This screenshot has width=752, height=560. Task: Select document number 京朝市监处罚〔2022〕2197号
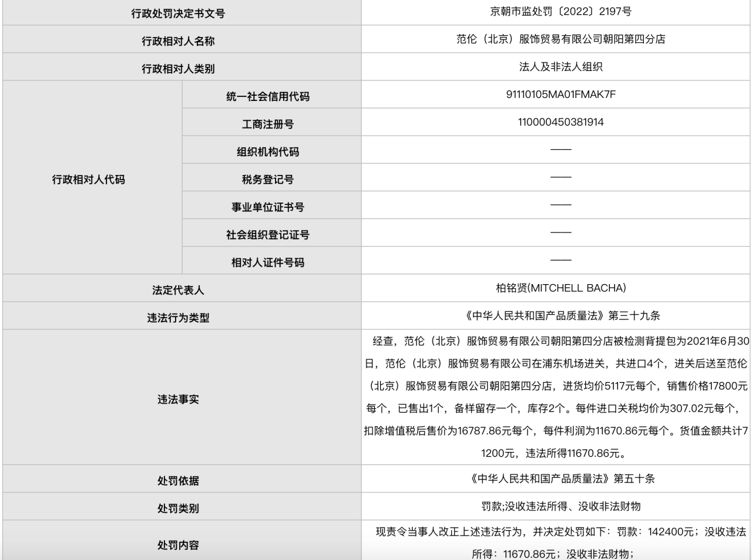(x=560, y=11)
